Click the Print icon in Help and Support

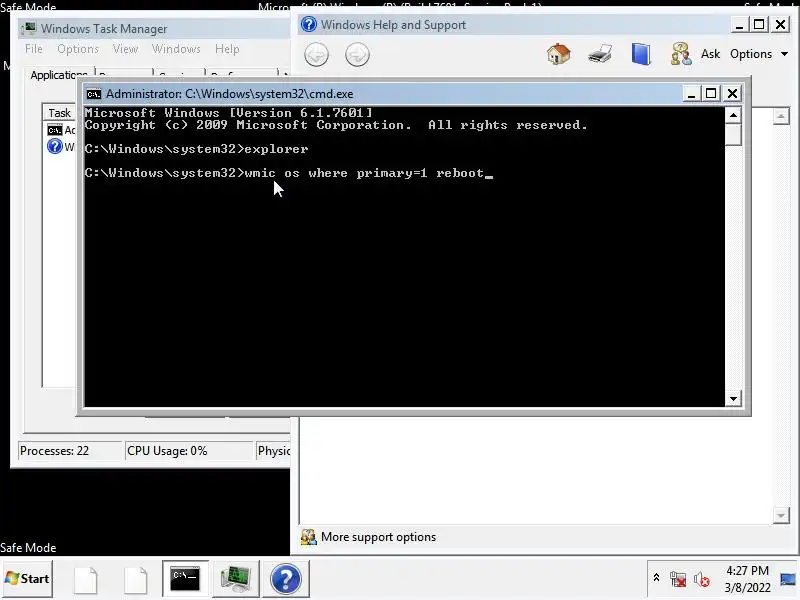pos(600,54)
